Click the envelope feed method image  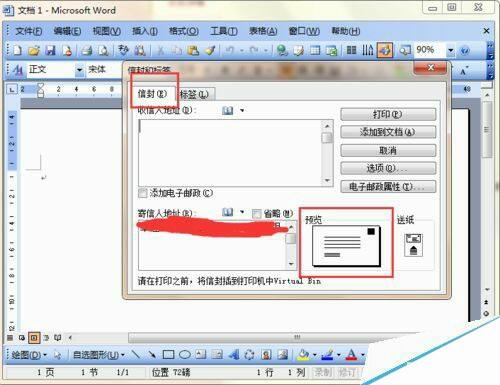pos(413,245)
